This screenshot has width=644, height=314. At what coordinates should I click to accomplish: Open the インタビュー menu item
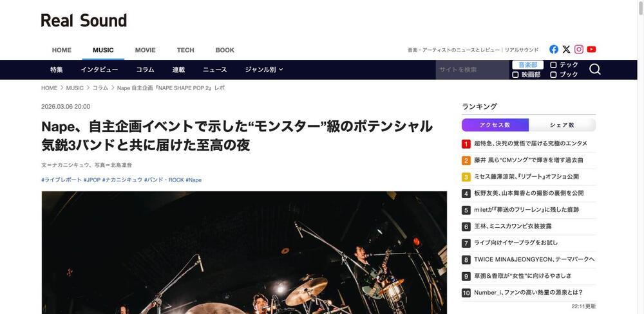(99, 69)
